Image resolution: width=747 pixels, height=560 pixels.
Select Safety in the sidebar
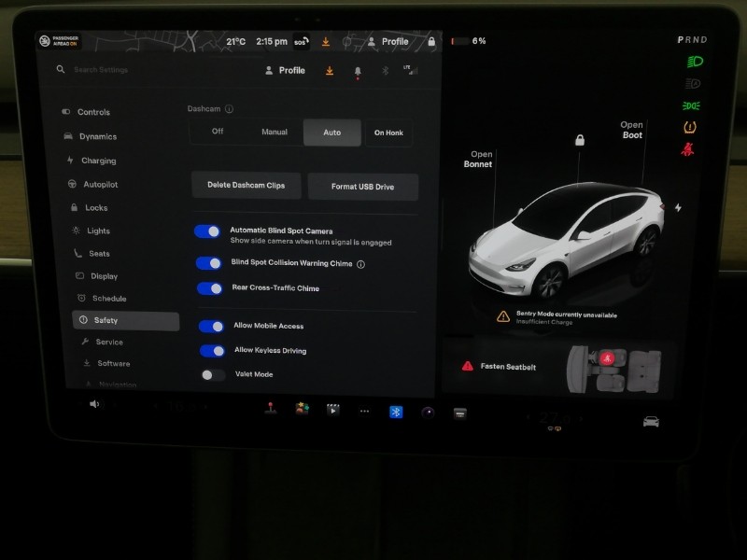(x=126, y=320)
